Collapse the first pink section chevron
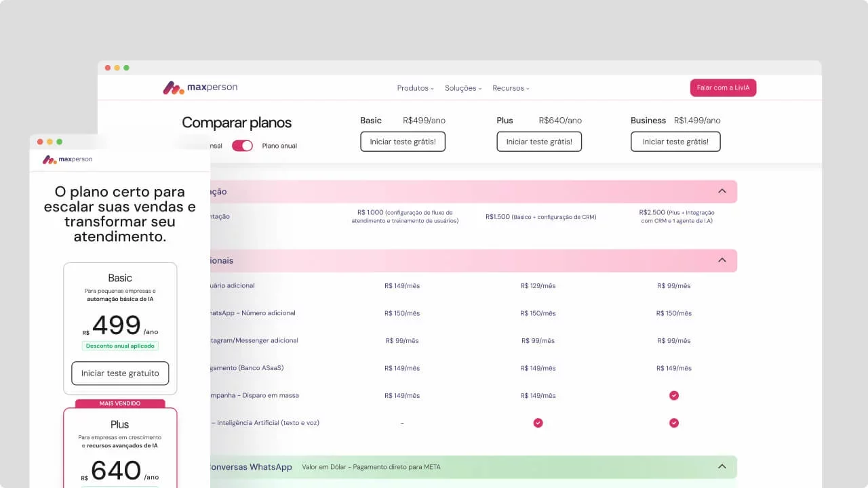Image resolution: width=868 pixels, height=488 pixels. pos(722,191)
